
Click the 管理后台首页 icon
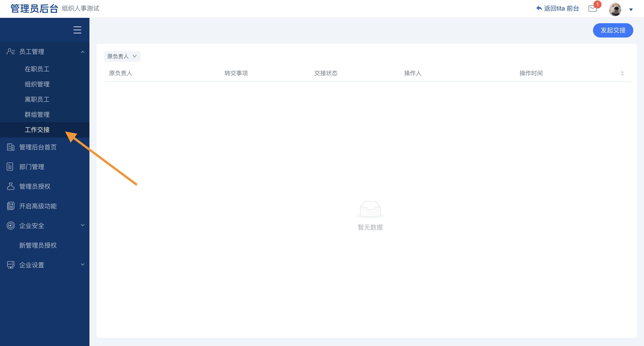pyautogui.click(x=11, y=147)
